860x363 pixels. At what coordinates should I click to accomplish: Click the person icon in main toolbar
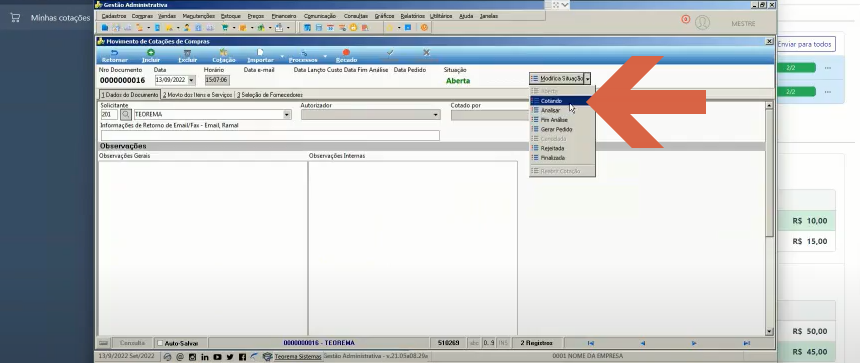point(187,27)
